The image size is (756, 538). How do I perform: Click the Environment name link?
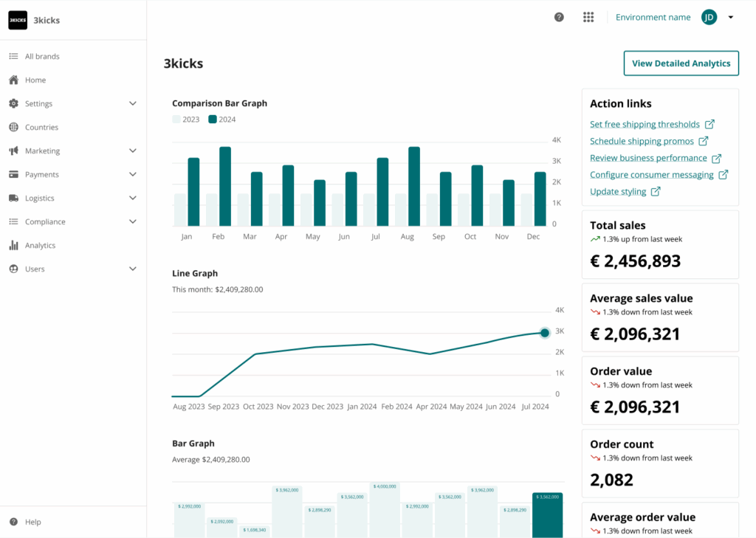coord(653,18)
